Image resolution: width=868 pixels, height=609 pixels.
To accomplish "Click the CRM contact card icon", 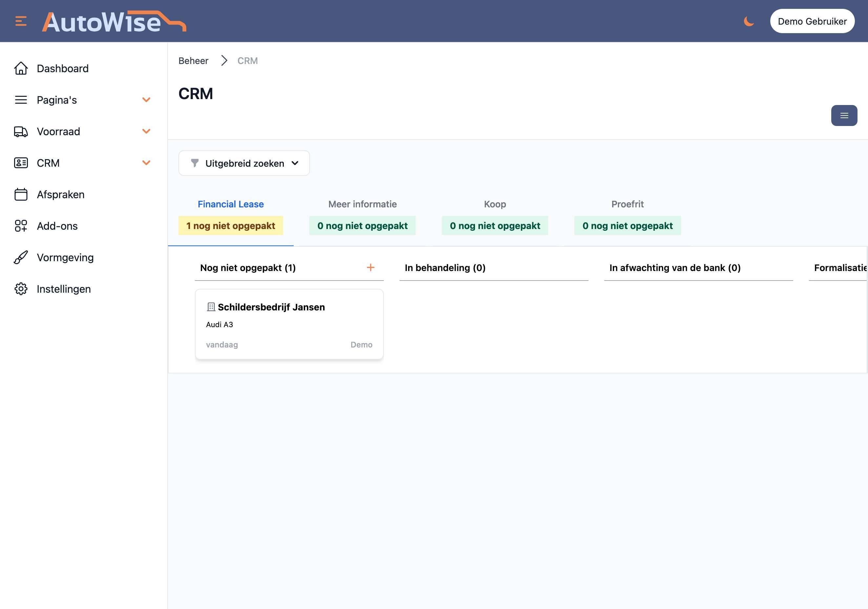I will click(x=21, y=163).
